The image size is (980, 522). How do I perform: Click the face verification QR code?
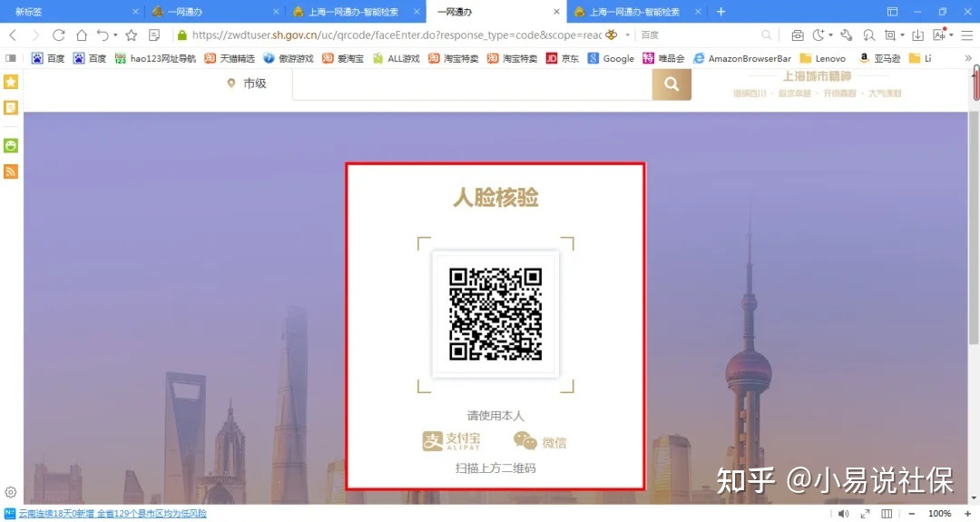click(495, 314)
